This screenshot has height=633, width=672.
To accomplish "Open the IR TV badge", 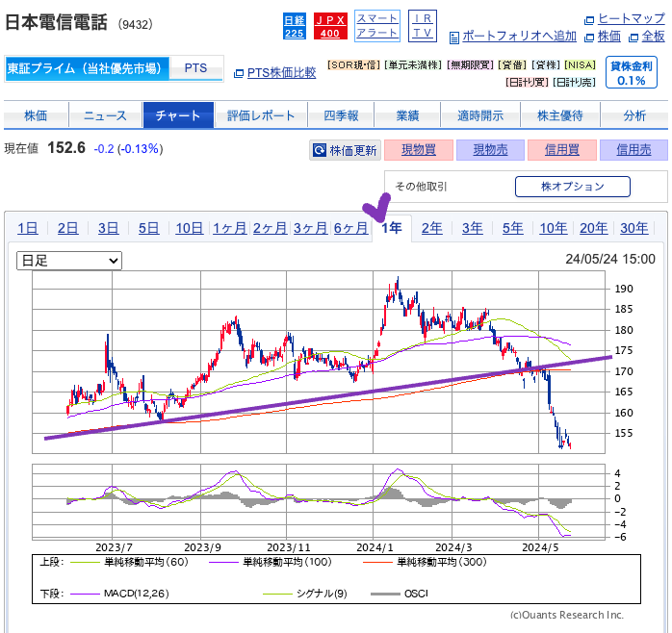I will click(422, 26).
